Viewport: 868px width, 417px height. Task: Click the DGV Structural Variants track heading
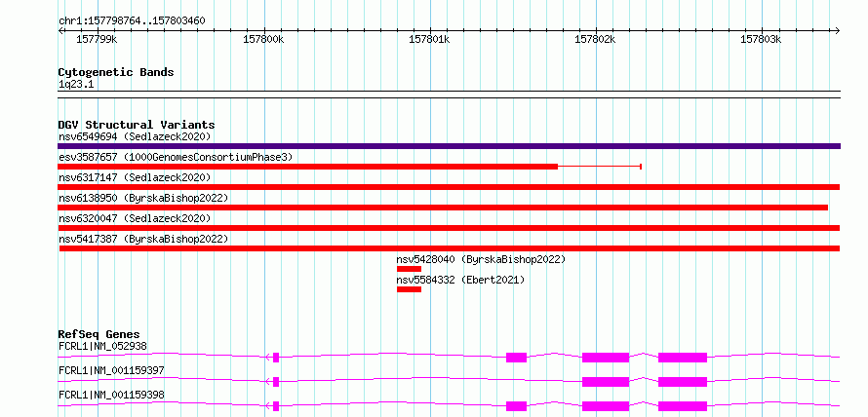(x=137, y=125)
